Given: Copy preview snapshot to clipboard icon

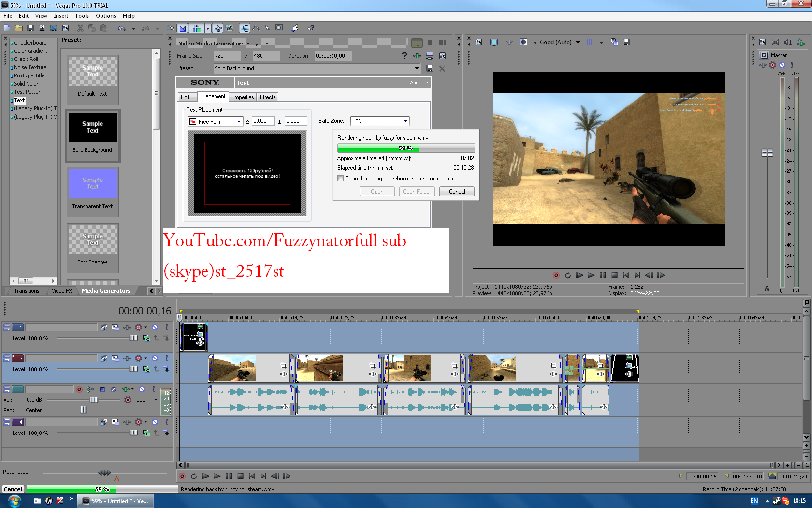Looking at the screenshot, I should (614, 42).
